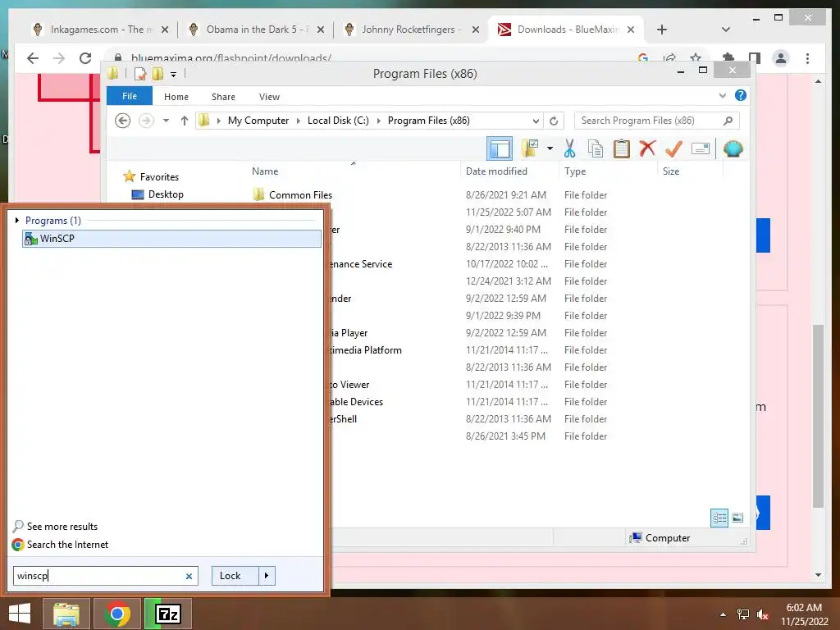Viewport: 840px width, 630px height.
Task: Click the Rename label icon
Action: [701, 148]
